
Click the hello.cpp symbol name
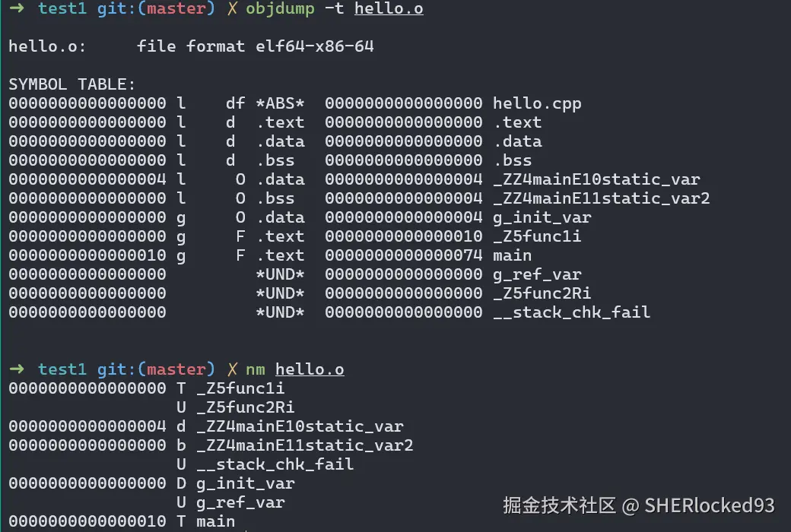(537, 103)
